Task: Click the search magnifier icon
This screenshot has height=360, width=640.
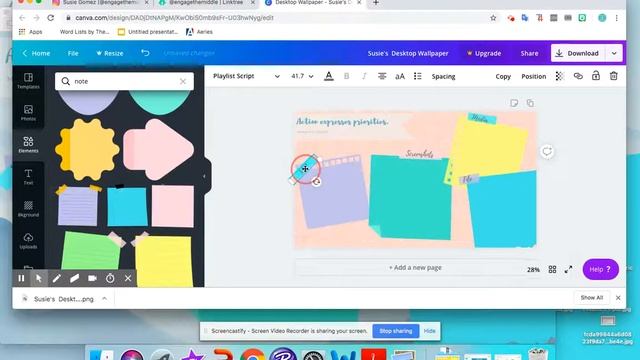Action: (x=66, y=81)
